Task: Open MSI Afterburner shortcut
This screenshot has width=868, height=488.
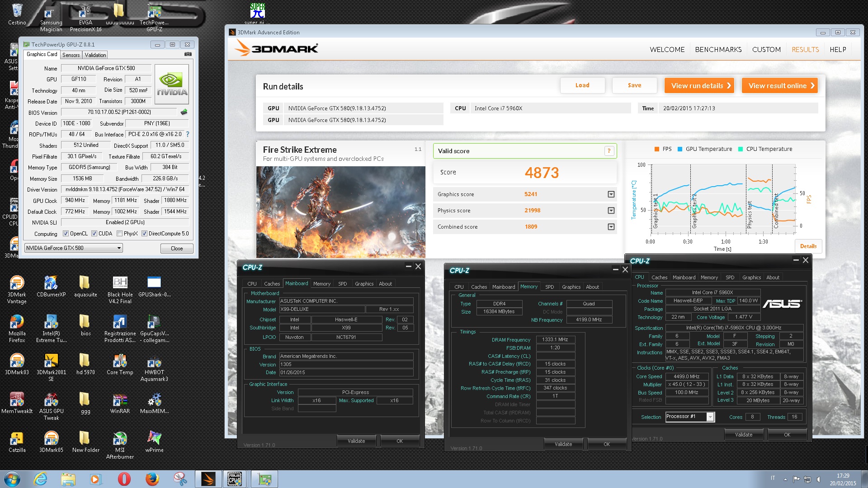Action: [x=120, y=445]
